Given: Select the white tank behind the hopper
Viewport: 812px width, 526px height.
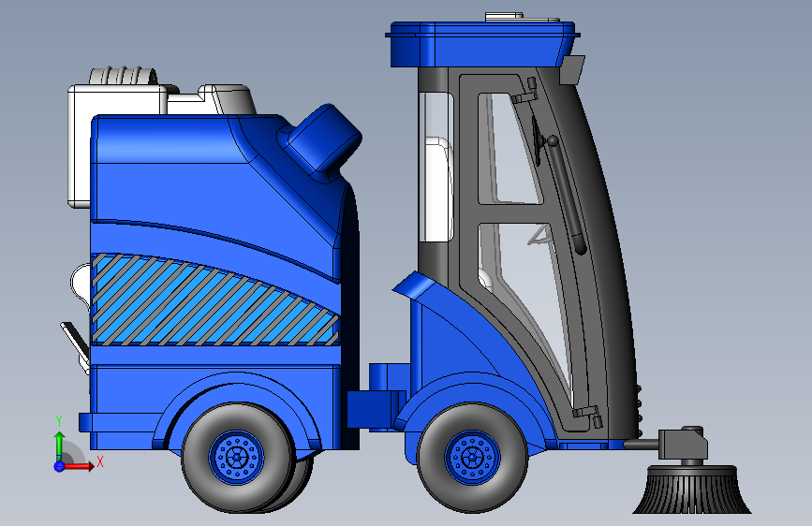Looking at the screenshot, I should (80, 148).
